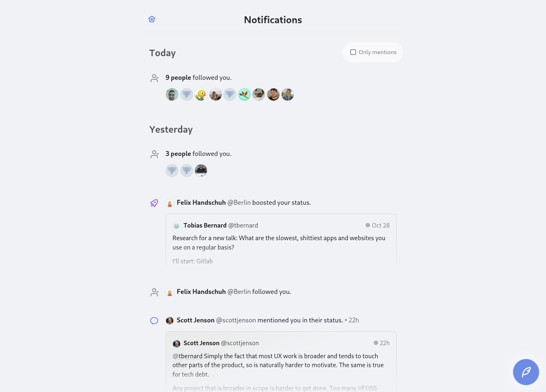Open the compose post feather button
The image size is (546, 392).
526,372
